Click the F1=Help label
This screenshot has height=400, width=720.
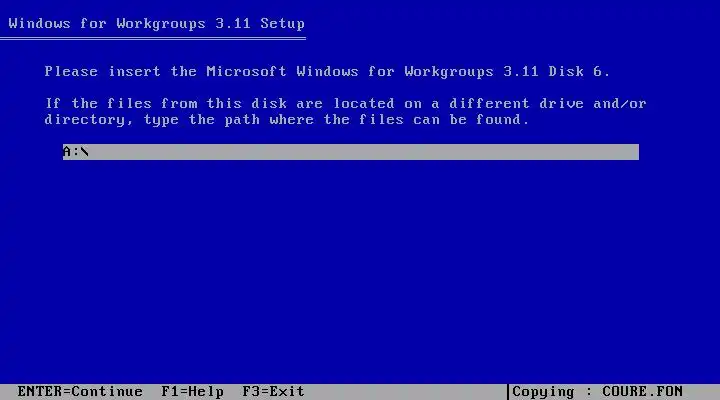point(192,392)
